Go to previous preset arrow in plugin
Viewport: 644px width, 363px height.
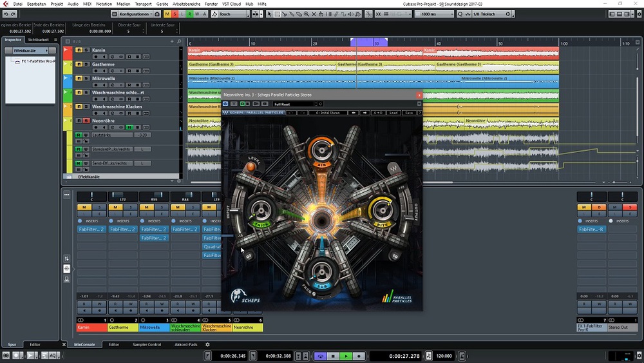click(353, 113)
